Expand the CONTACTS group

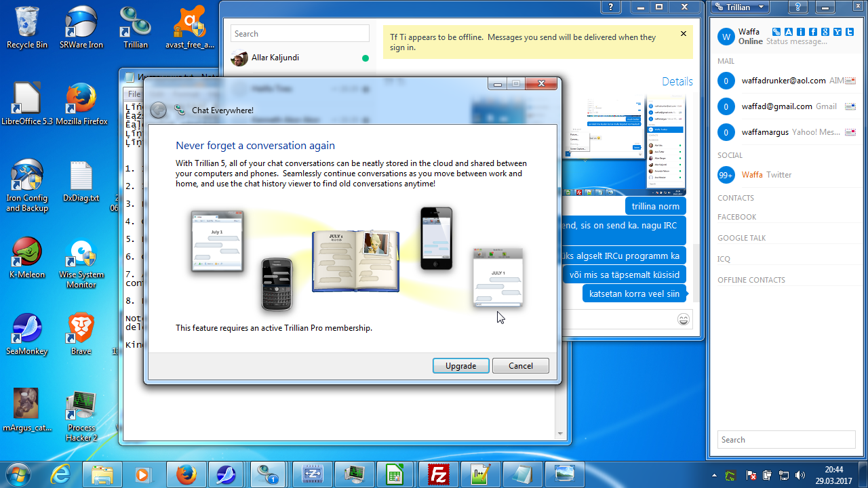coord(736,198)
